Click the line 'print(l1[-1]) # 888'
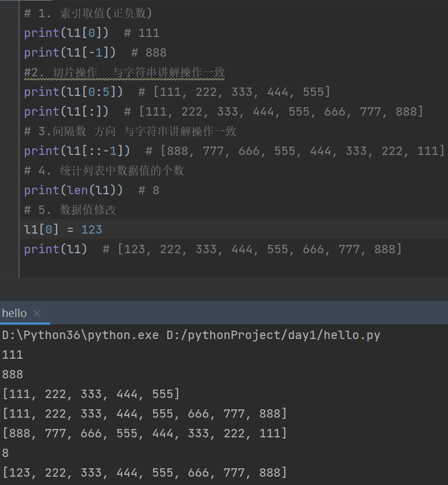 click(x=95, y=52)
